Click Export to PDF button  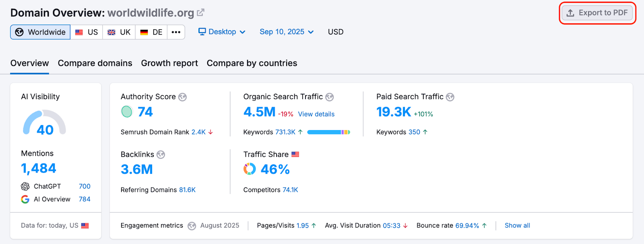597,13
